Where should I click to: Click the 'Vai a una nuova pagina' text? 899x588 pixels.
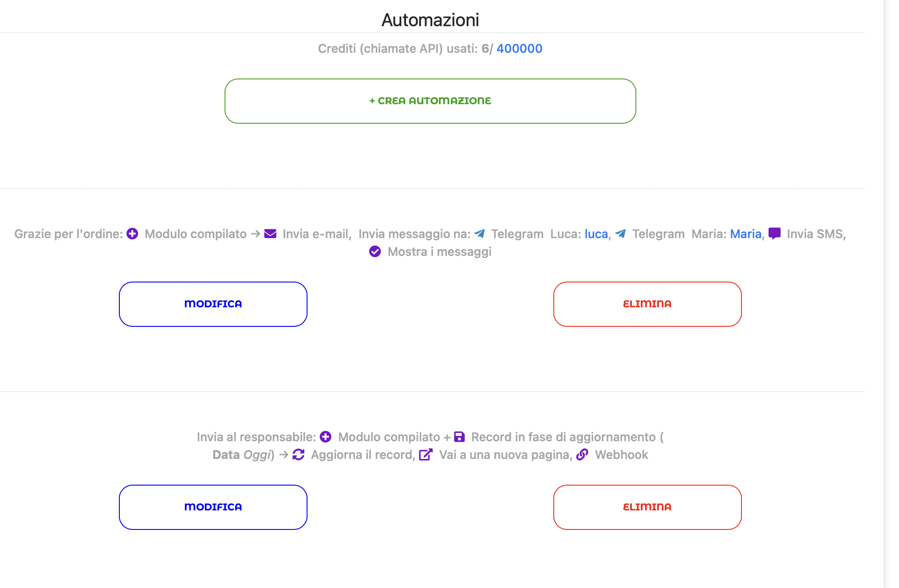point(504,455)
